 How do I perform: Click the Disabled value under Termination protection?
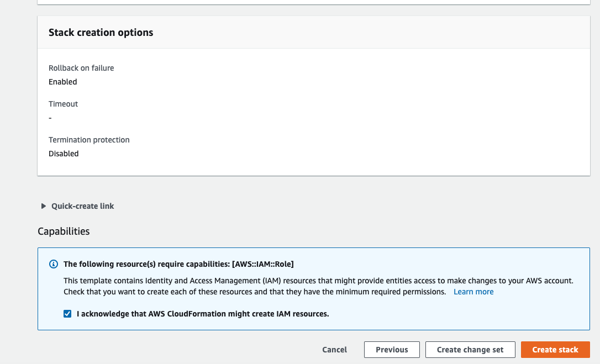pos(64,154)
